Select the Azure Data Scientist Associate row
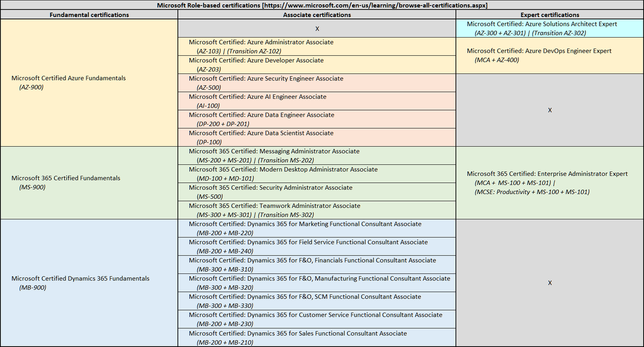This screenshot has height=347, width=644. click(x=317, y=137)
